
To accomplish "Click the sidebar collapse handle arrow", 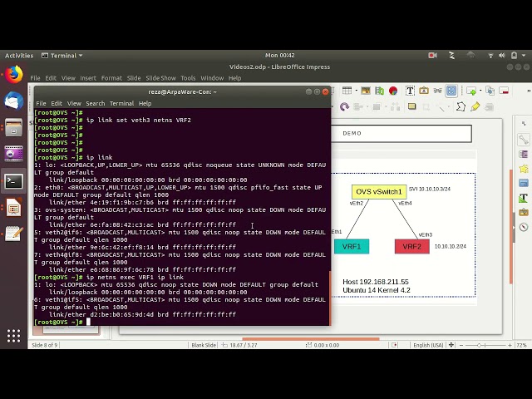I will tap(514, 227).
